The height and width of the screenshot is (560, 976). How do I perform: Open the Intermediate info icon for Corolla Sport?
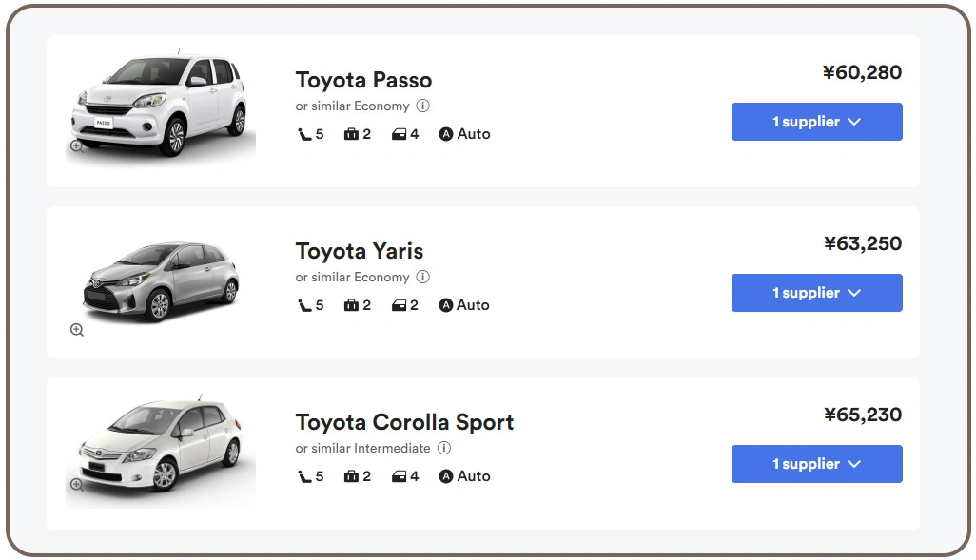click(443, 448)
